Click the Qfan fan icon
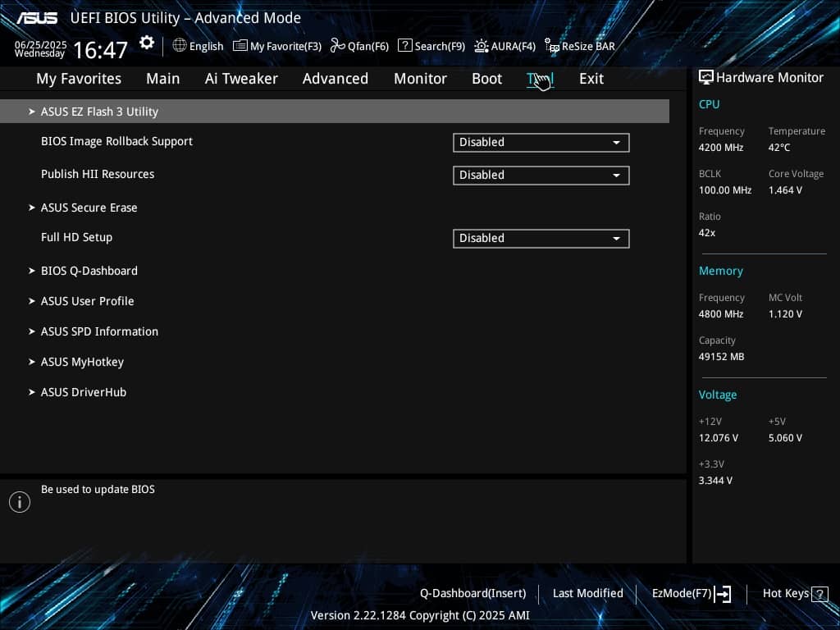 tap(337, 46)
